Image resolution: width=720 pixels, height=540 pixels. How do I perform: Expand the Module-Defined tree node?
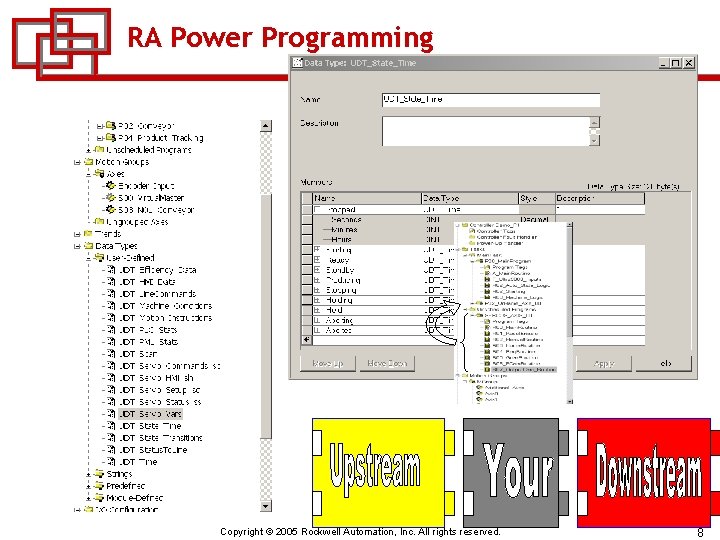[88, 498]
